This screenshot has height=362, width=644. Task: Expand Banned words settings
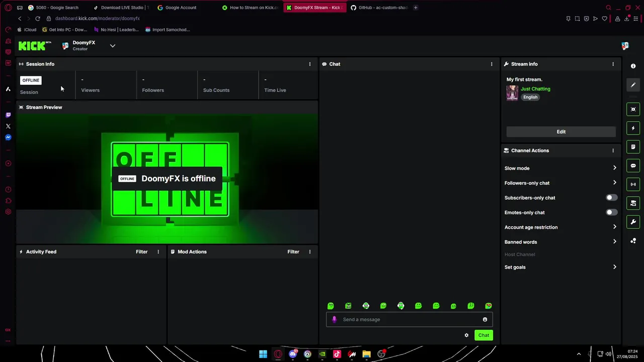point(560,242)
